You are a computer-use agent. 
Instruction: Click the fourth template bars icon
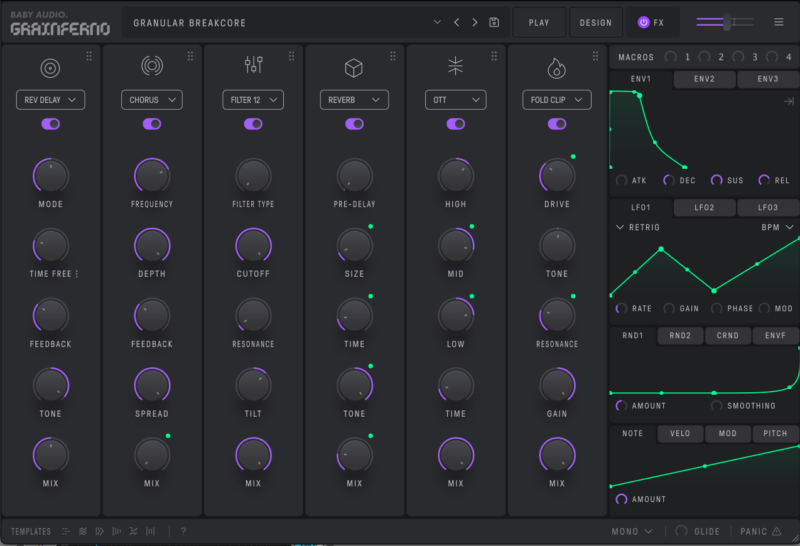pyautogui.click(x=116, y=531)
